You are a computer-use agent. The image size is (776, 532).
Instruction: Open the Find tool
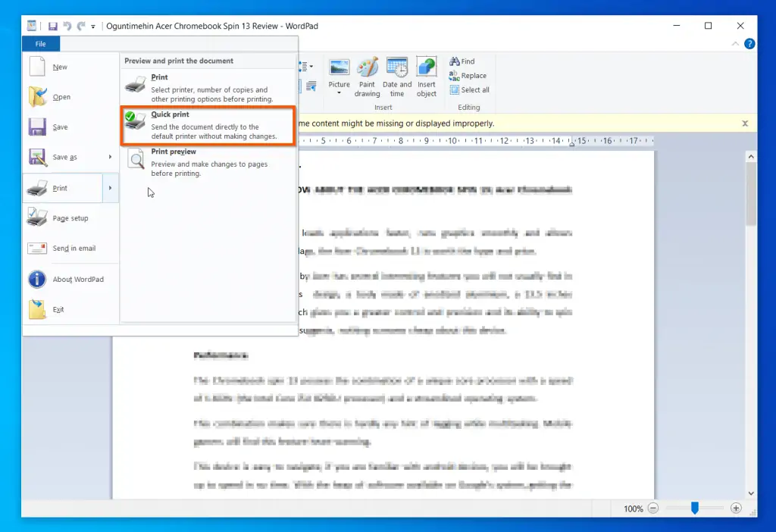tap(465, 61)
